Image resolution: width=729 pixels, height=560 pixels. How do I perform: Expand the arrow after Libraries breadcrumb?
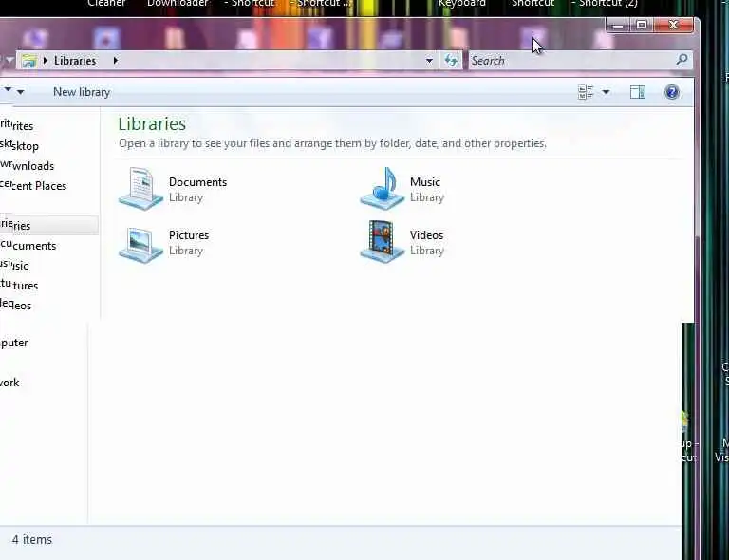coord(115,61)
